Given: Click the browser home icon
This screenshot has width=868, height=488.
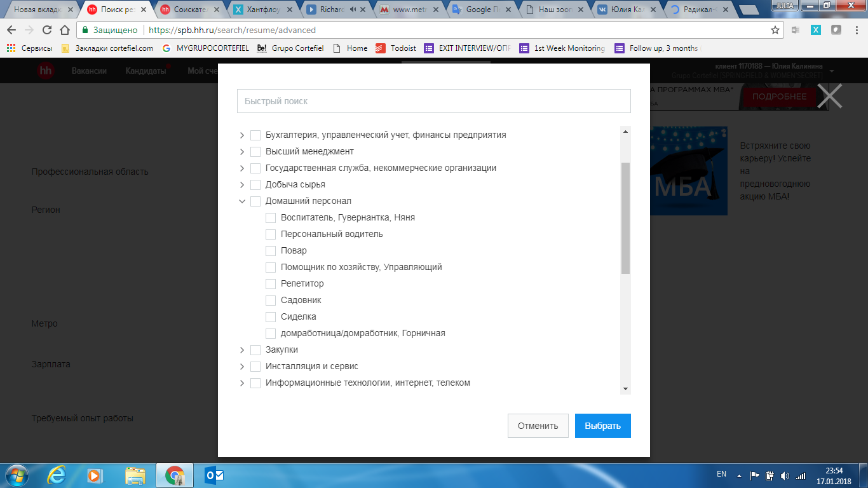Looking at the screenshot, I should coord(64,30).
